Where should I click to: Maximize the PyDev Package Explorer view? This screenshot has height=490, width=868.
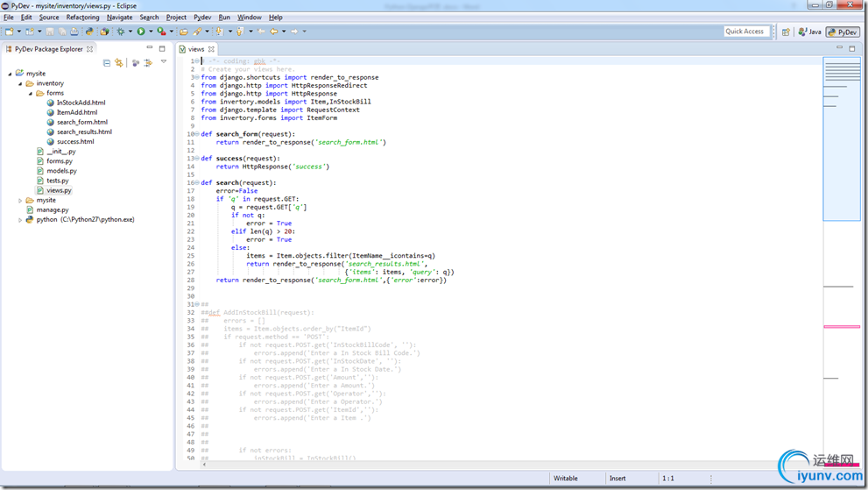162,48
